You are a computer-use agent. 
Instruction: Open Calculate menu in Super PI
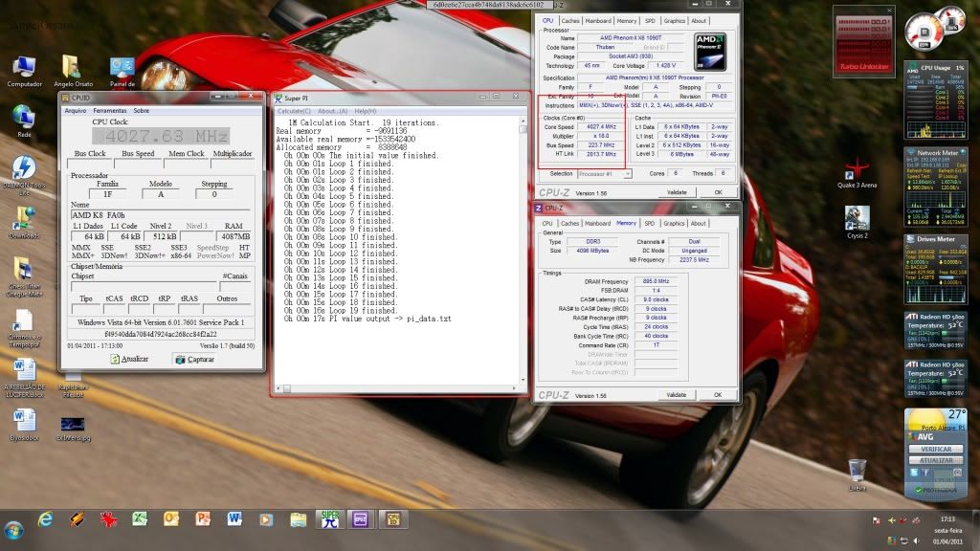294,111
